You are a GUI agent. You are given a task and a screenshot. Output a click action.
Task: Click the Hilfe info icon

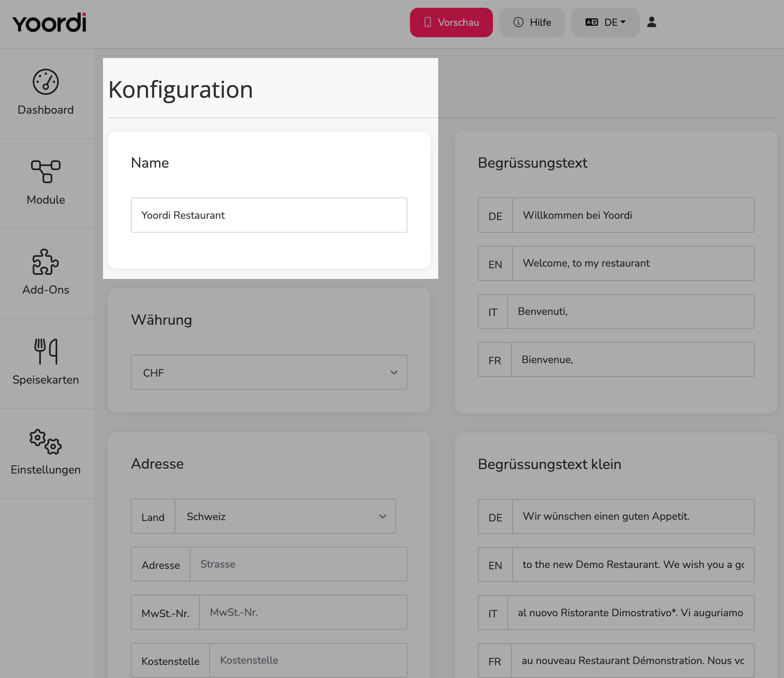pos(518,22)
